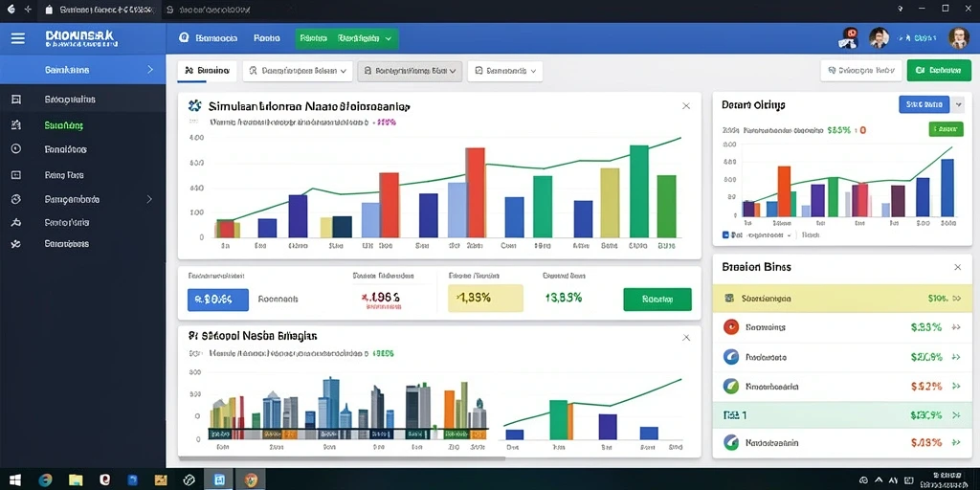Click the icon of the dark sidebar row with a chevron

tap(16, 199)
